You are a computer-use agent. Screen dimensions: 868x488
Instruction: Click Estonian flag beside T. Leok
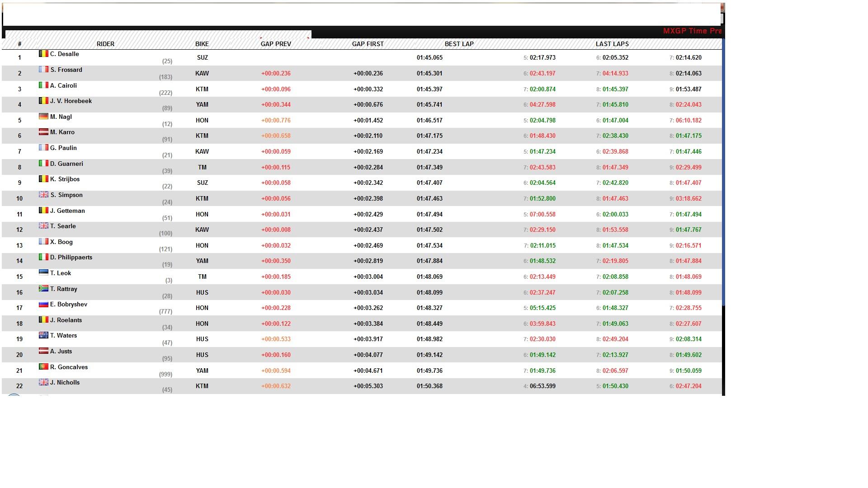pyautogui.click(x=43, y=273)
